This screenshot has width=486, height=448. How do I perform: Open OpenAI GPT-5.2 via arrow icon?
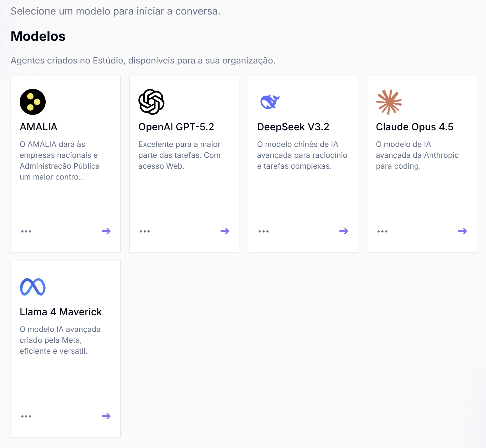click(x=225, y=231)
